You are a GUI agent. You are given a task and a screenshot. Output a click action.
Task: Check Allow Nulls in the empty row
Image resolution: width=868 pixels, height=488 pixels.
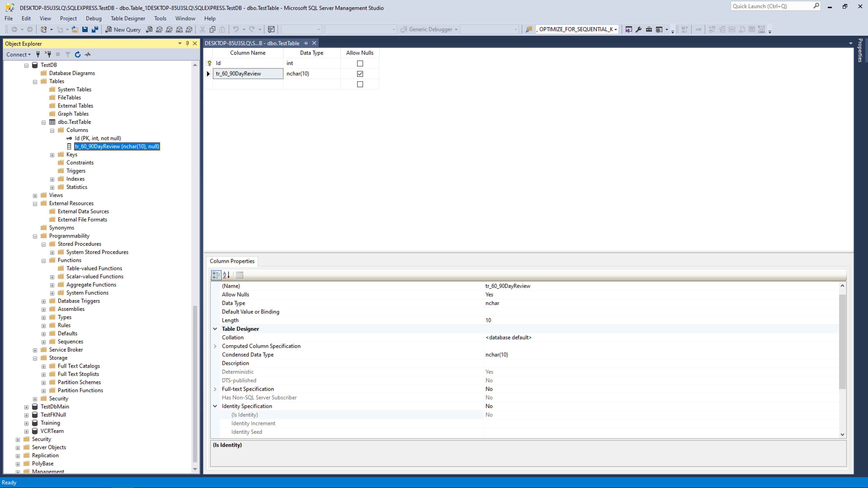click(x=360, y=84)
